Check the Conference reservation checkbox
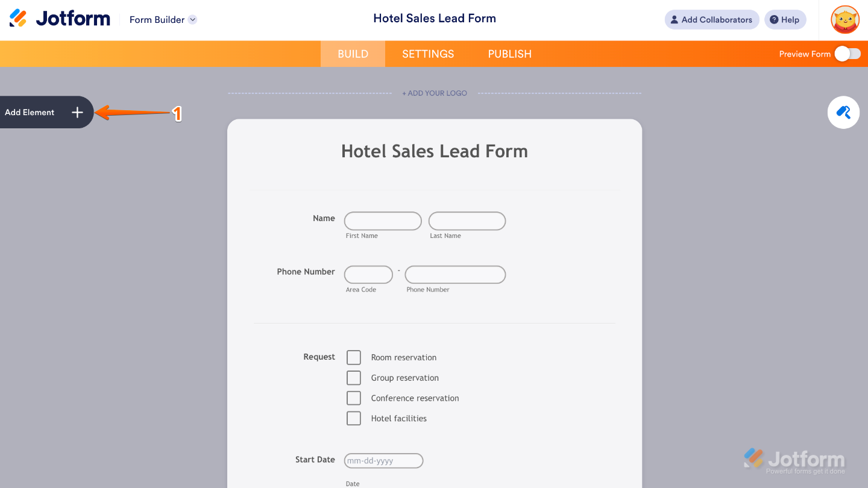868x488 pixels. pos(354,398)
